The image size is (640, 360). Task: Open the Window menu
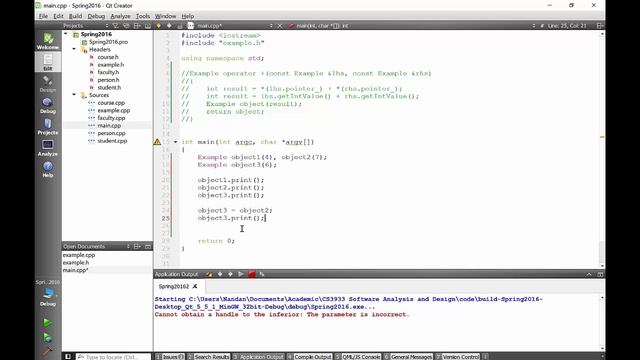[x=165, y=16]
